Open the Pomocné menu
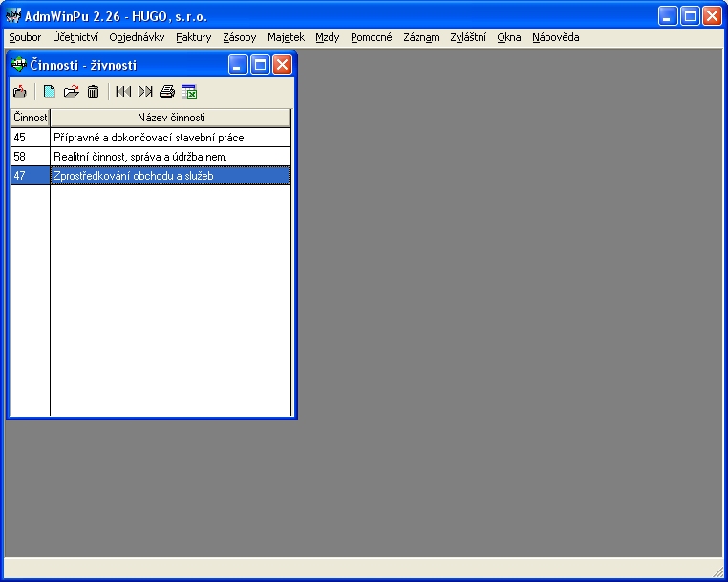728x582 pixels. tap(372, 37)
